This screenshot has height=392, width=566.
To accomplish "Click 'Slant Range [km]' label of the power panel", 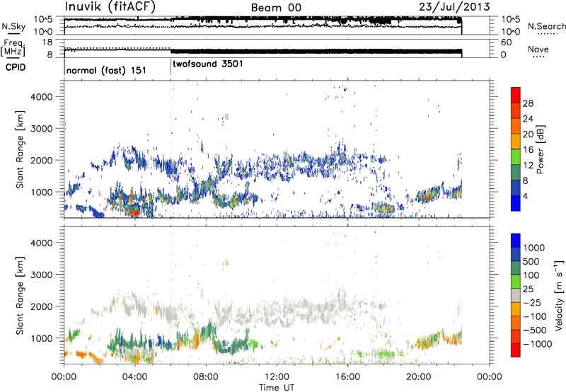I will coord(20,149).
